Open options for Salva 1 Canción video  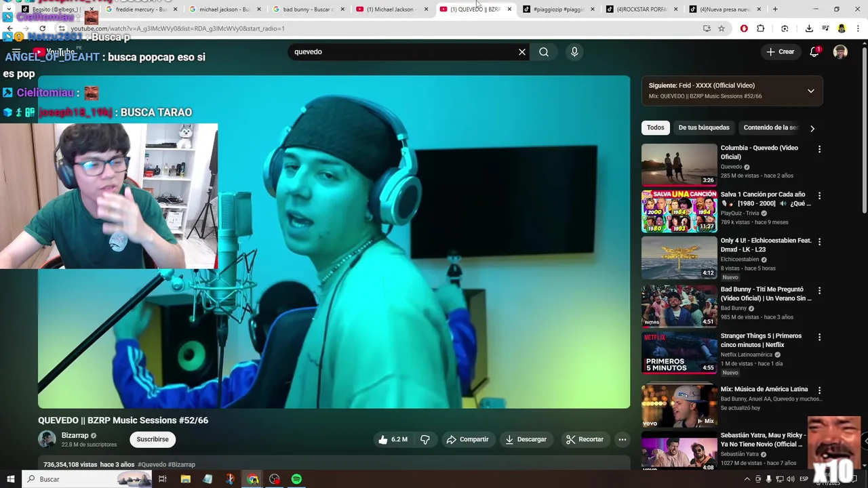(819, 196)
